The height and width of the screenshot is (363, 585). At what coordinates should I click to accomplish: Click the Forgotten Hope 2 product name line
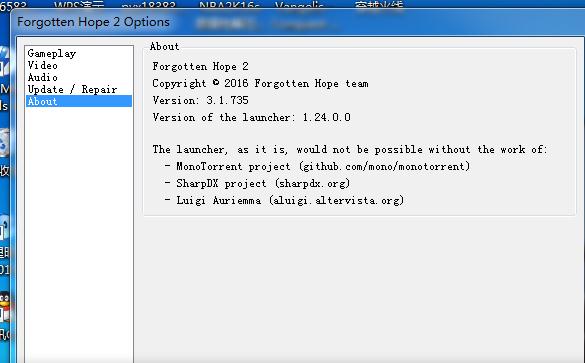point(200,66)
